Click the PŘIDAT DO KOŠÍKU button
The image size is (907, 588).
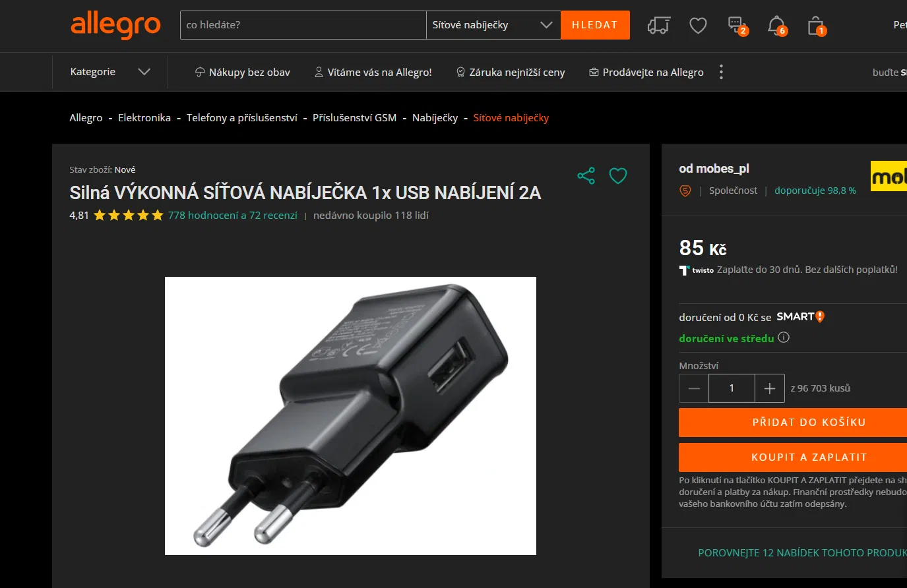(x=793, y=423)
